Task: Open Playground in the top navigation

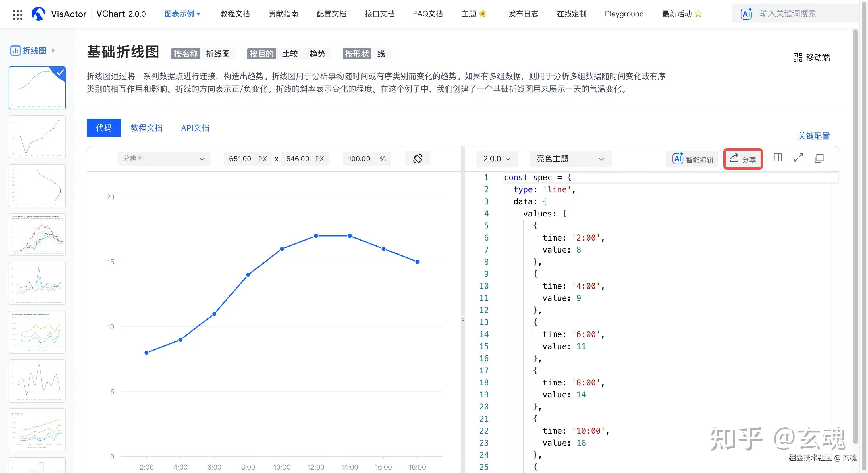Action: 624,14
